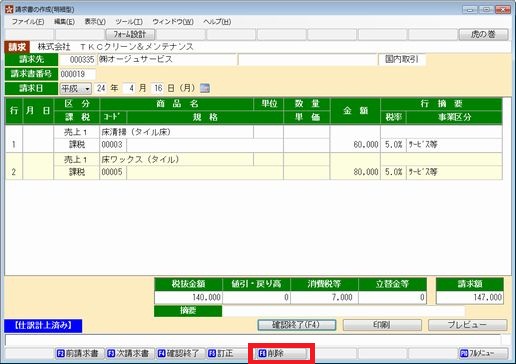Click the company name 株式会社 TKCクリーン&メンテナンス

click(x=115, y=47)
